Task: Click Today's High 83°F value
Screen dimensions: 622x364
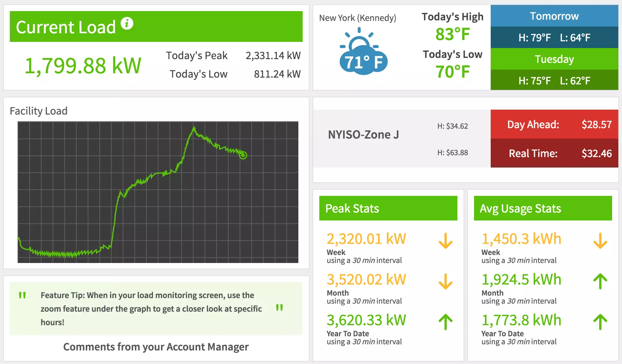Action: point(452,34)
